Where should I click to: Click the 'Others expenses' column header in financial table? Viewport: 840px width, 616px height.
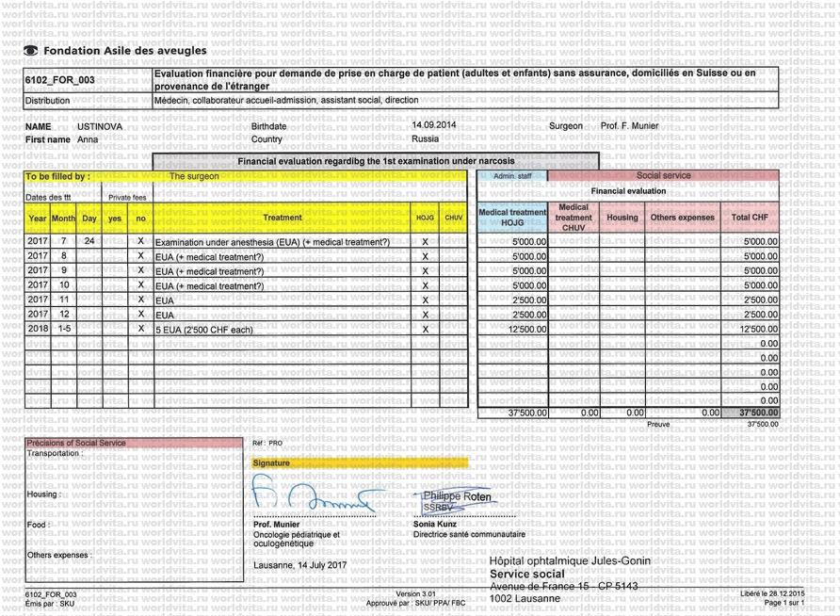point(683,218)
